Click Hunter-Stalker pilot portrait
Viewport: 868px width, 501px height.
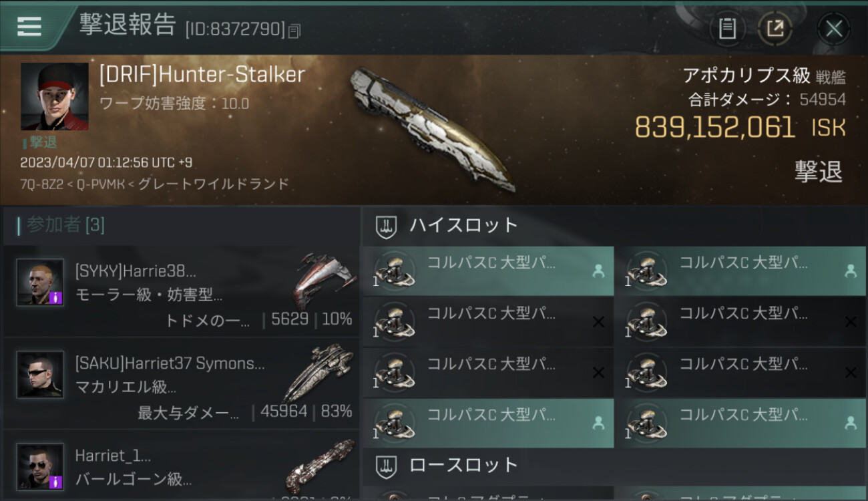[x=54, y=96]
